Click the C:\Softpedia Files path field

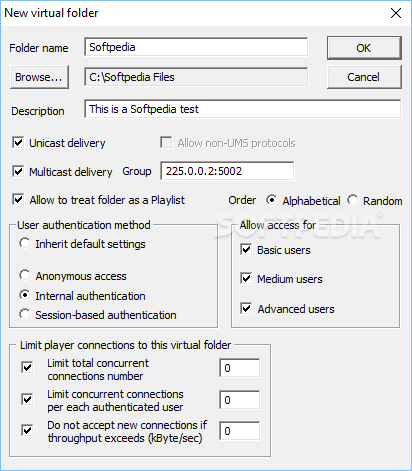196,77
